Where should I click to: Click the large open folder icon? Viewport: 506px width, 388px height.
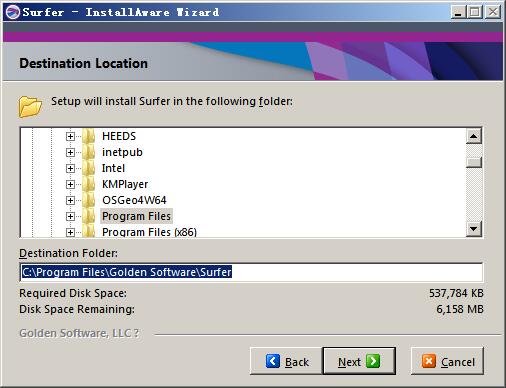[x=30, y=107]
